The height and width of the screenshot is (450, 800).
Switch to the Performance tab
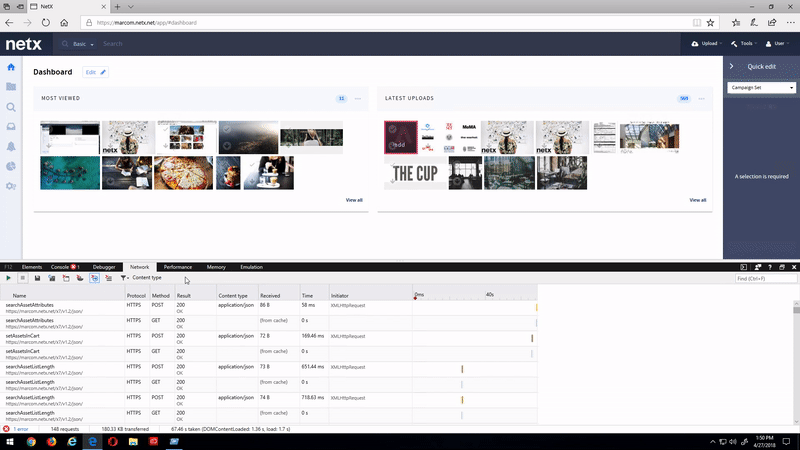coord(178,267)
